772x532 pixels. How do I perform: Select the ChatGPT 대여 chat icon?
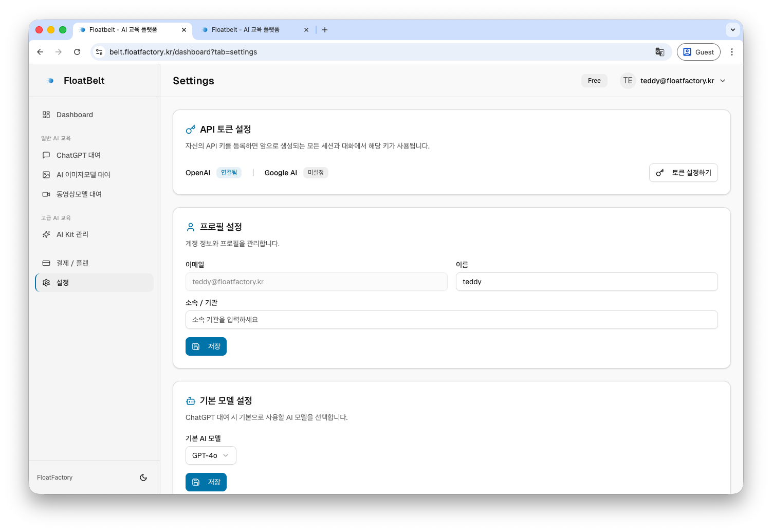pos(46,155)
